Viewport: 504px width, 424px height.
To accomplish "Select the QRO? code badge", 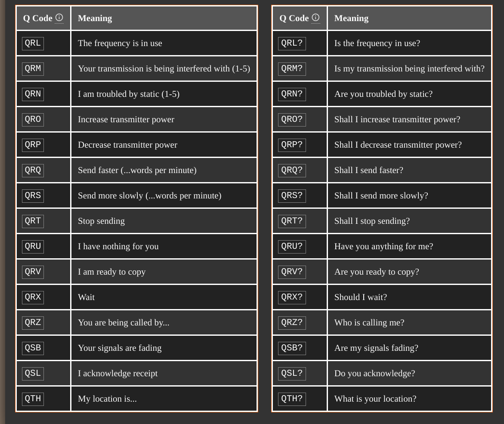I will pyautogui.click(x=292, y=120).
